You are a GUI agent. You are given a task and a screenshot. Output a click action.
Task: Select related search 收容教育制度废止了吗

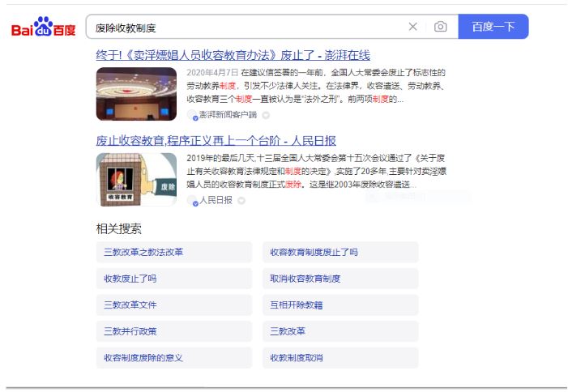click(x=340, y=252)
